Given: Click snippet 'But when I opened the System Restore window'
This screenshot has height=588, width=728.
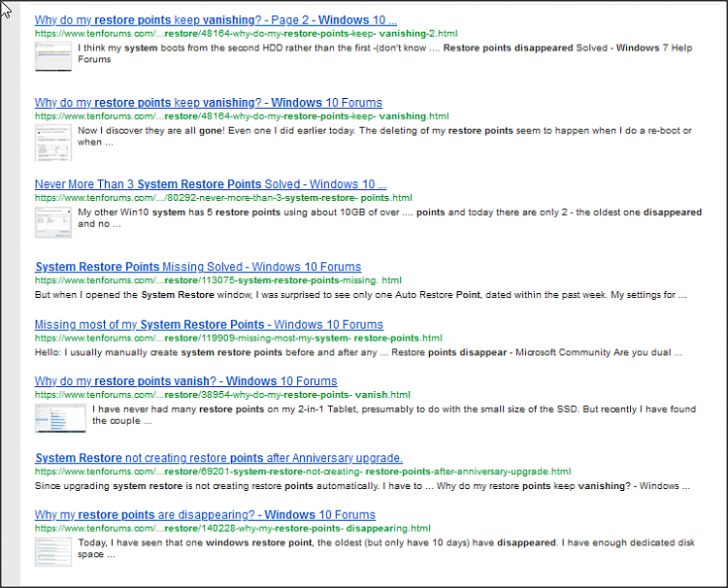Looking at the screenshot, I should click(360, 295).
